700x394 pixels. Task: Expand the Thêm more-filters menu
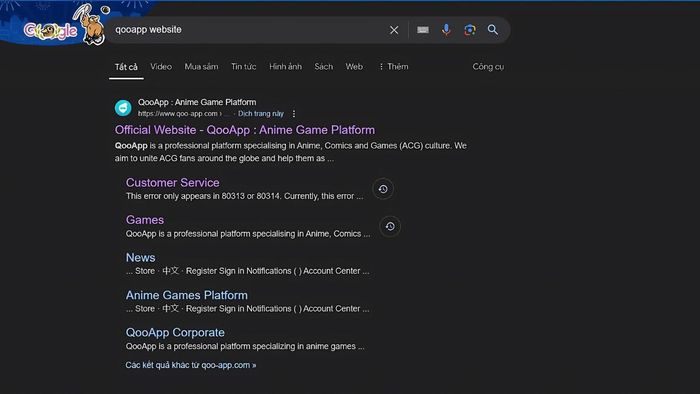coord(393,66)
